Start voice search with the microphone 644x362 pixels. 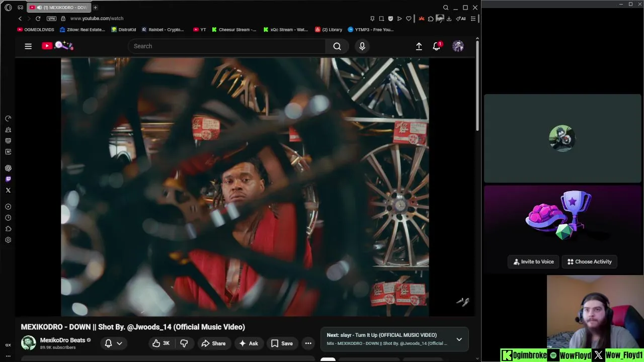362,46
